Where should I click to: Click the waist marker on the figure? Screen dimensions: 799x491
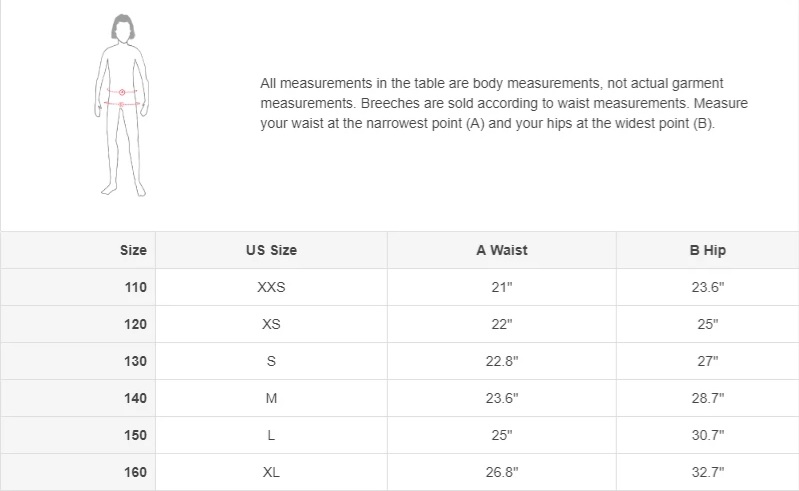tap(122, 92)
